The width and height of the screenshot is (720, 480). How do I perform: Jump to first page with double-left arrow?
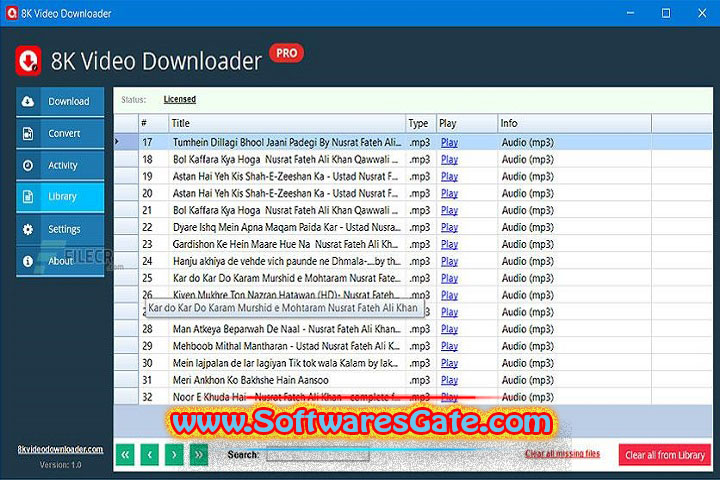(x=125, y=454)
